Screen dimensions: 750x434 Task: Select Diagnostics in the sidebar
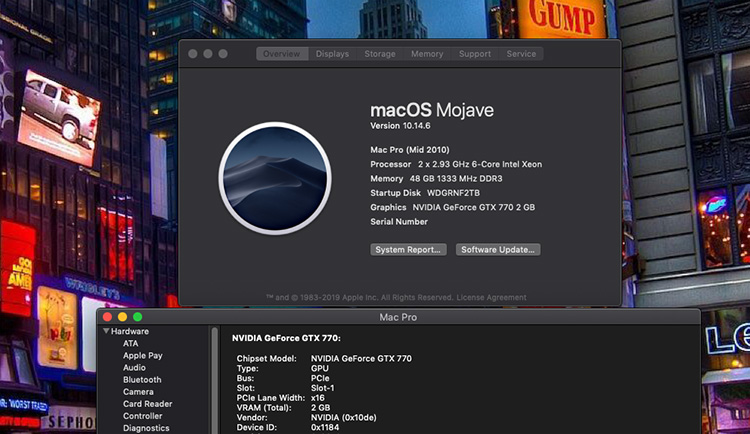coord(146,428)
